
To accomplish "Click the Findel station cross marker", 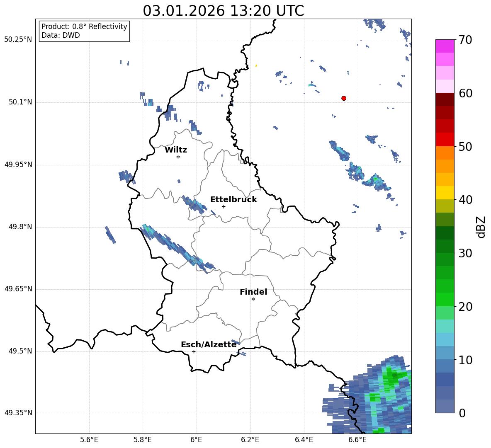I will 253,299.
